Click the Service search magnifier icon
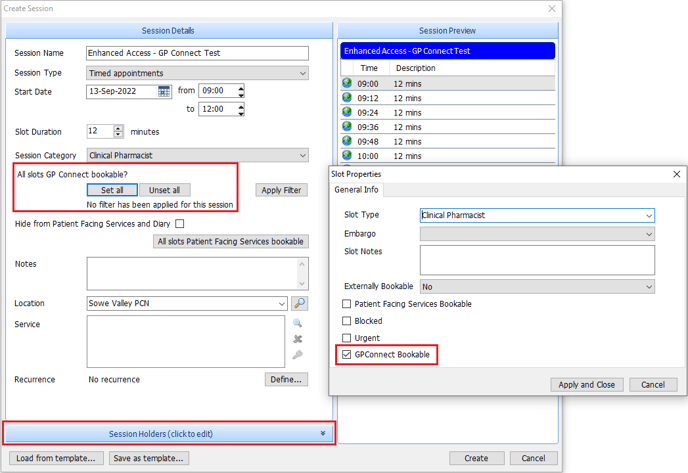688x473 pixels. click(x=298, y=324)
